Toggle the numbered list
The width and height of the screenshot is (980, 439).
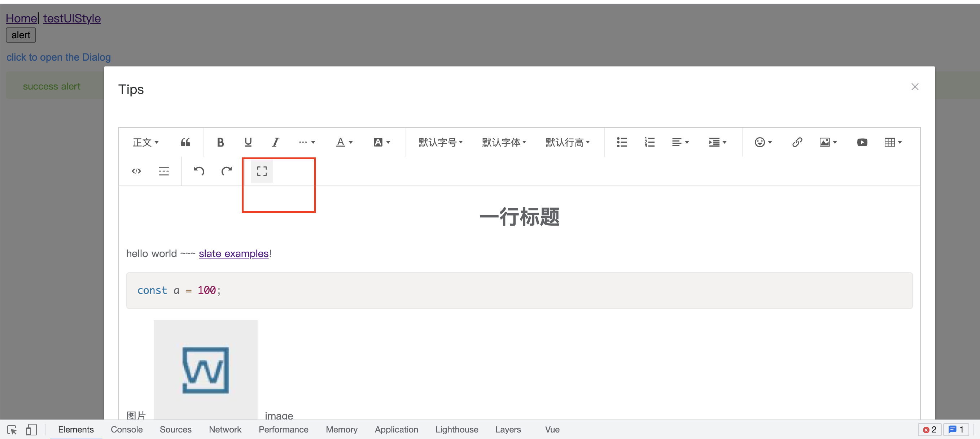pos(649,142)
